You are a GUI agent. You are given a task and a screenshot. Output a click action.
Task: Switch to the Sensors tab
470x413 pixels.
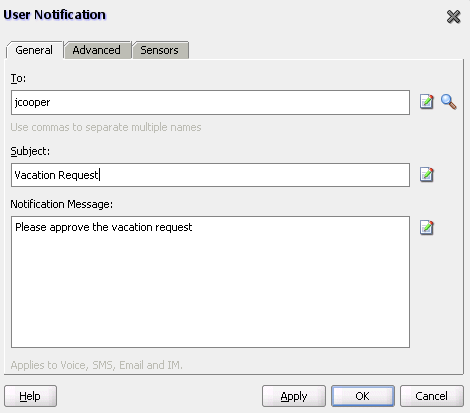coord(159,50)
